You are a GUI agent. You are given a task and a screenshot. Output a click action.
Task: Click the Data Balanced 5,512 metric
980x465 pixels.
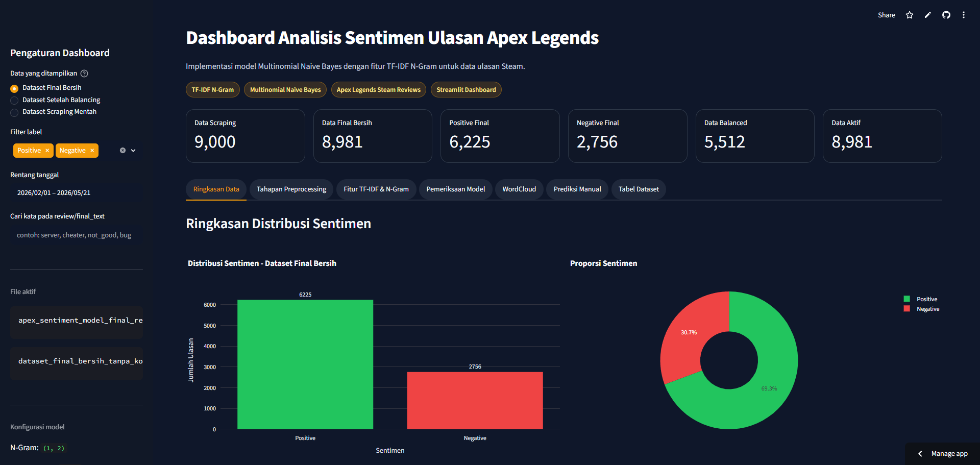755,136
